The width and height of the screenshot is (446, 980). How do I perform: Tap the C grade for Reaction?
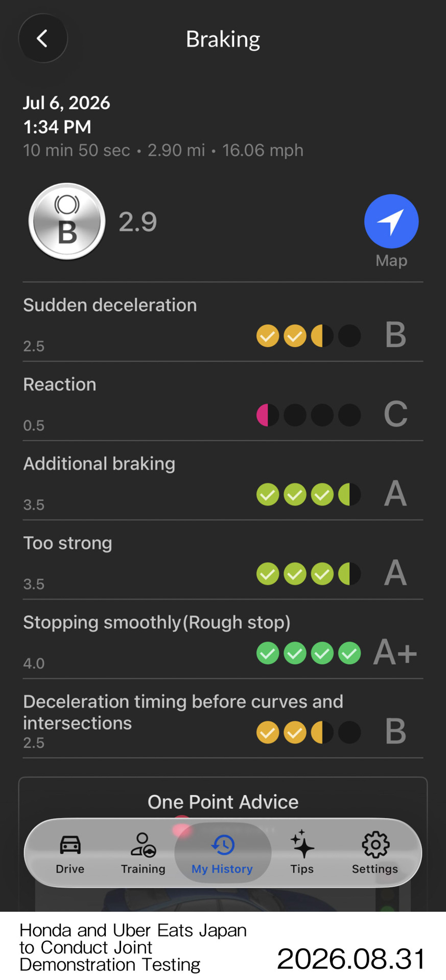(395, 414)
